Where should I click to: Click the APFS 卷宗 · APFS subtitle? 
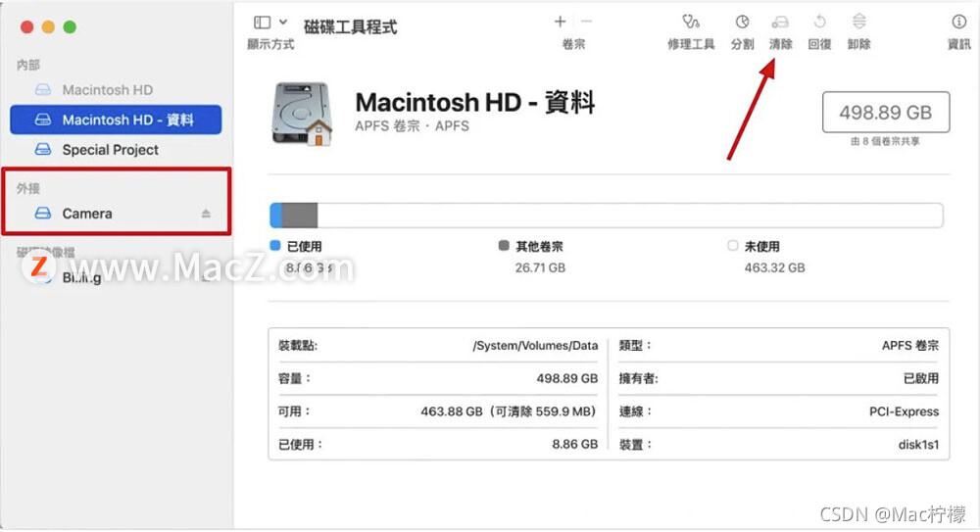tap(412, 126)
